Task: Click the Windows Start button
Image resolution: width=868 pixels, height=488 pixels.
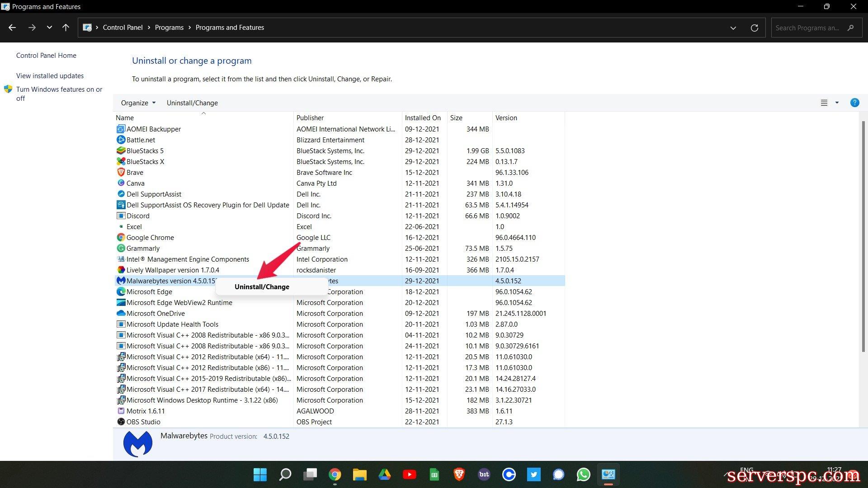Action: (x=260, y=474)
